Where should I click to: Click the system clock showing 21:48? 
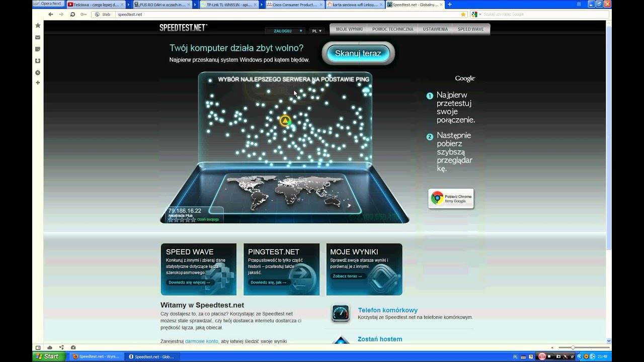603,356
